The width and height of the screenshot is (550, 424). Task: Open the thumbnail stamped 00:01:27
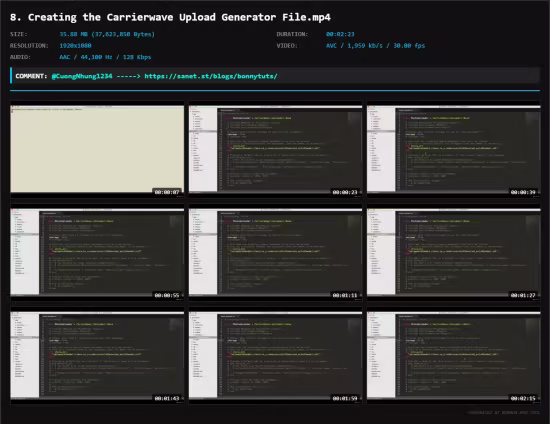click(x=454, y=253)
